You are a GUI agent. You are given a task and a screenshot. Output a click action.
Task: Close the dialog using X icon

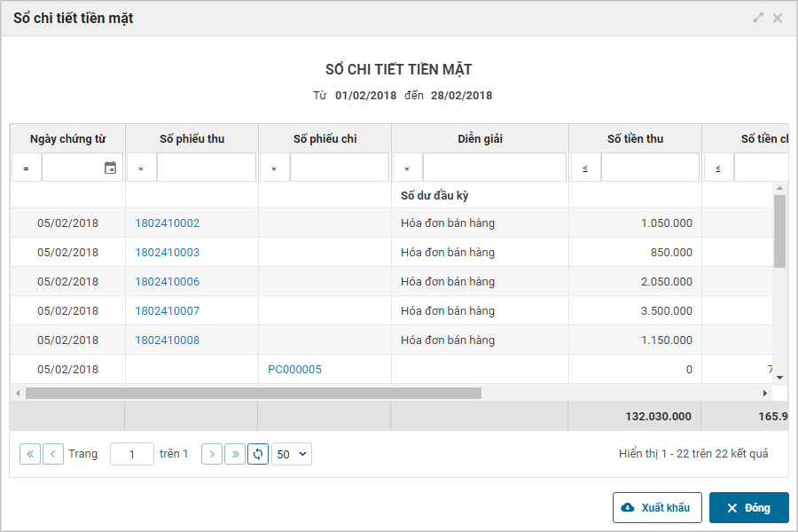[x=778, y=18]
